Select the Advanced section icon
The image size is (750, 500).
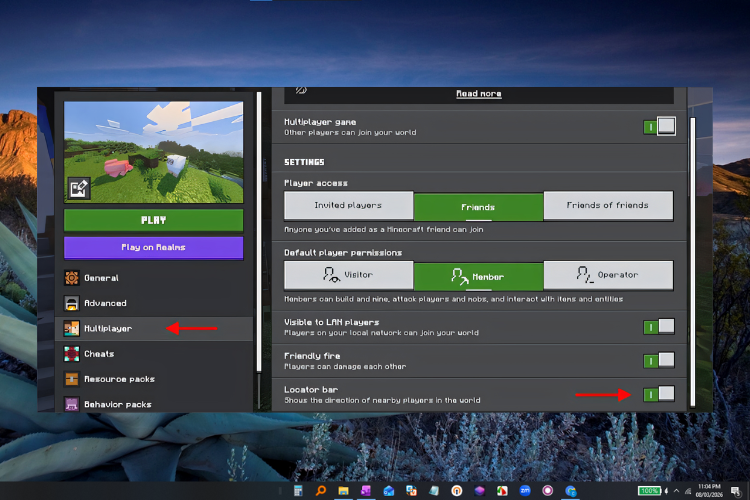click(72, 303)
